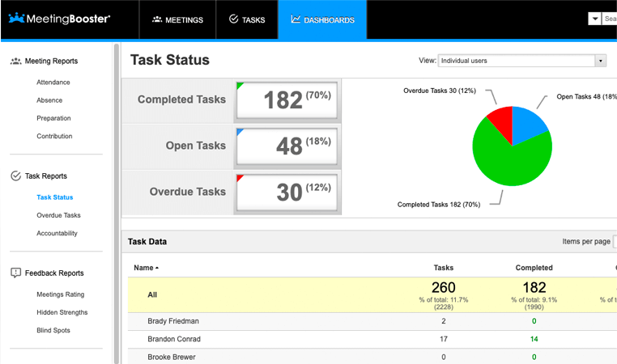Screen dimensions: 617x364
Task: Go to the Accountability report
Action: click(x=57, y=233)
